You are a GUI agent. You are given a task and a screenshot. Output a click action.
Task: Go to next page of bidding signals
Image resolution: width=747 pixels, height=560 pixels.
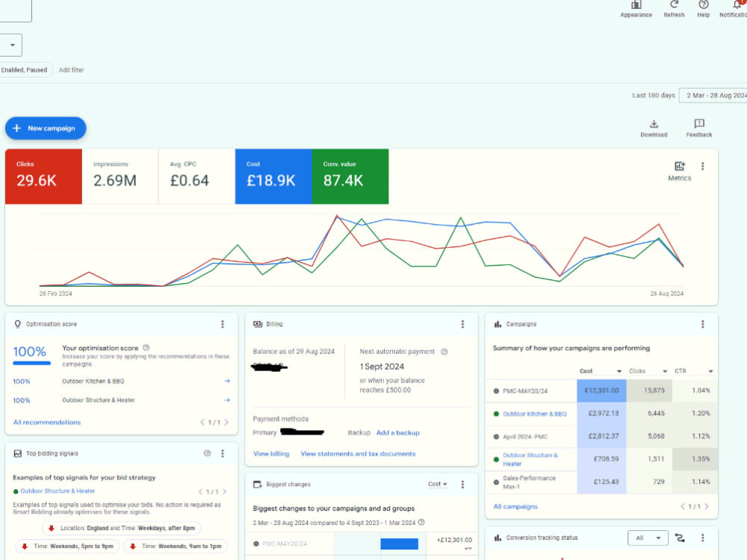[224, 491]
